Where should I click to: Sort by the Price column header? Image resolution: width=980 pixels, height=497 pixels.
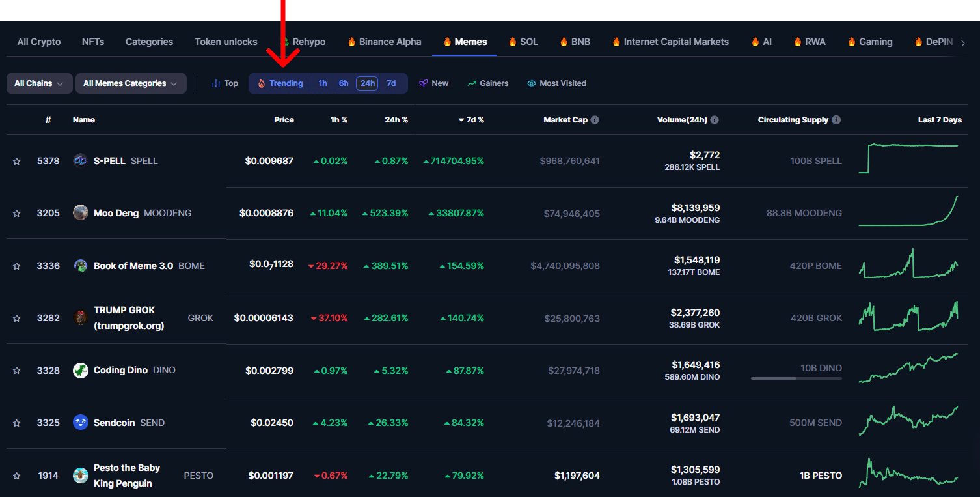[284, 120]
